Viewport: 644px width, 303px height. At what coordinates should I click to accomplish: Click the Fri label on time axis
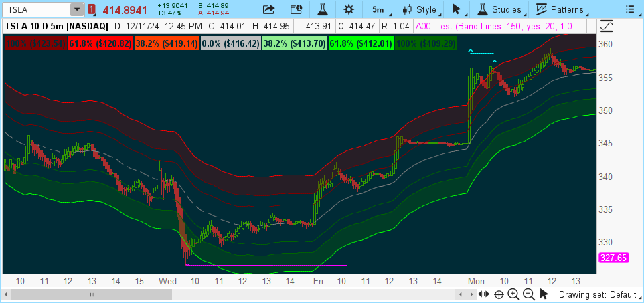click(317, 281)
